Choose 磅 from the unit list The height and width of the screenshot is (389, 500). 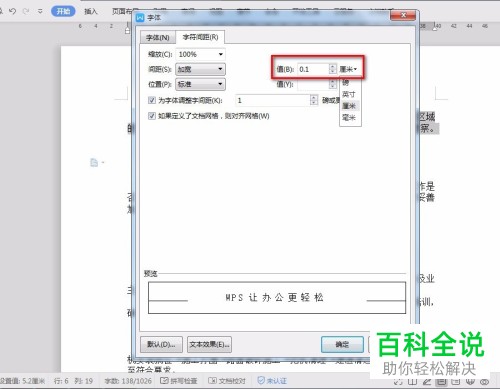(346, 83)
